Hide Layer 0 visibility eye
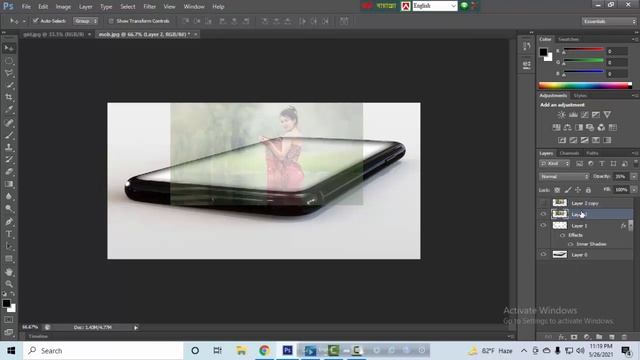The width and height of the screenshot is (640, 360). coord(543,254)
